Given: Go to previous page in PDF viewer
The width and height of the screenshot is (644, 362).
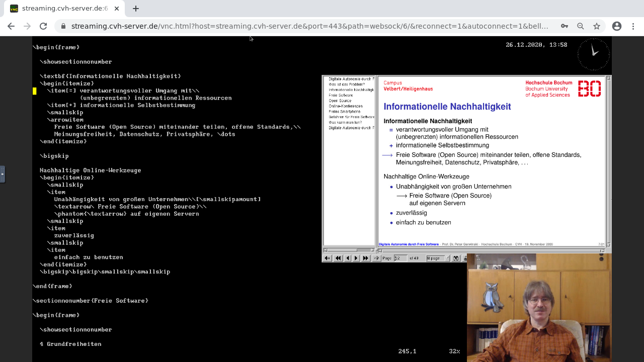Looking at the screenshot, I should (348, 258).
